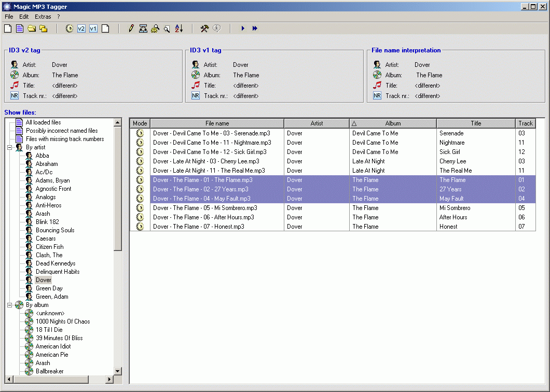The height and width of the screenshot is (392, 550).
Task: Click the pencil edit toolbar icon
Action: point(131,29)
